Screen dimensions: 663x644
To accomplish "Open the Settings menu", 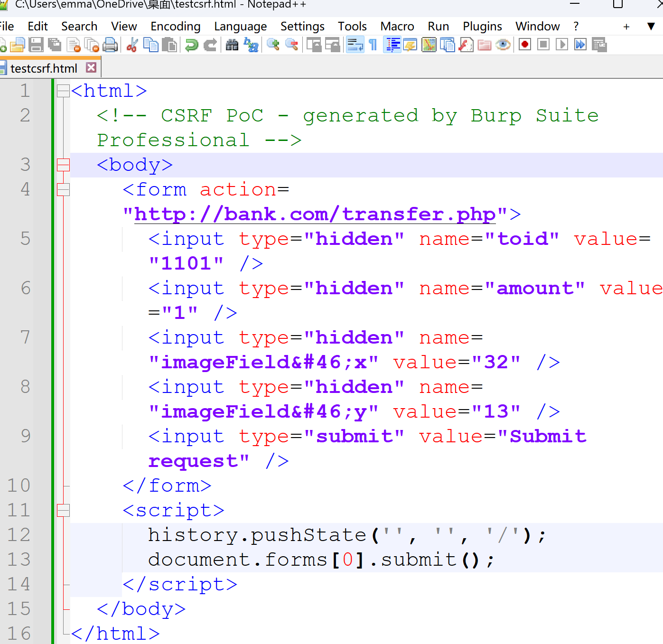I will [x=302, y=26].
